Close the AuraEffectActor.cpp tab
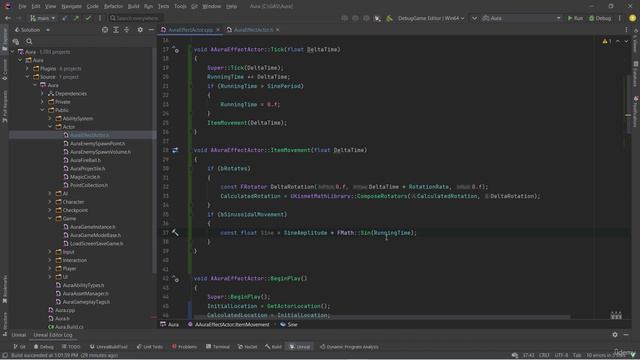The height and width of the screenshot is (360, 640). tap(218, 30)
